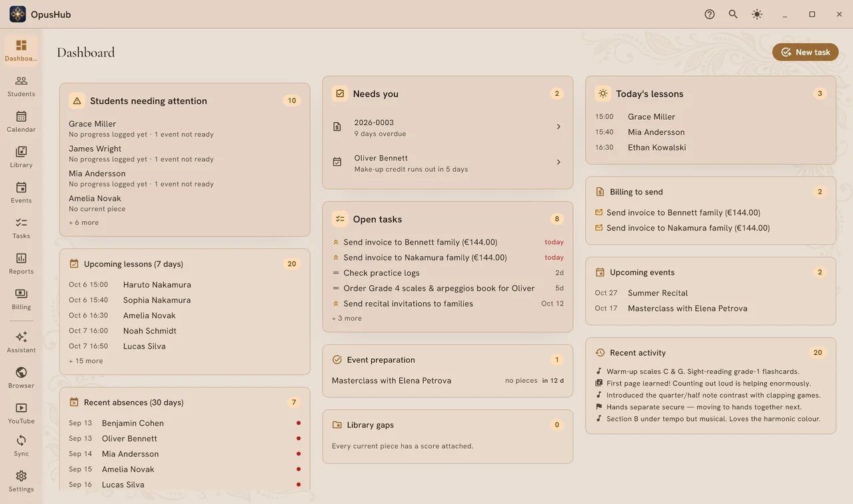Click the Today's lessons sun icon
This screenshot has width=853, height=504.
(x=603, y=94)
